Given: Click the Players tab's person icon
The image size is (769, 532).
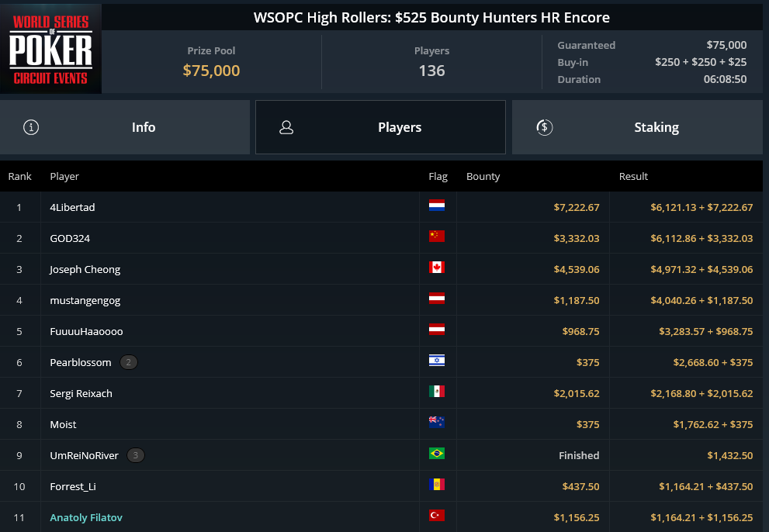Looking at the screenshot, I should click(286, 127).
